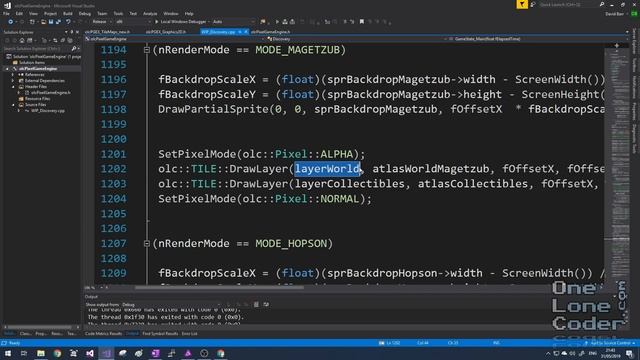
Task: Select WIP_Discovery.cpp in the tree
Action: pyautogui.click(x=46, y=111)
